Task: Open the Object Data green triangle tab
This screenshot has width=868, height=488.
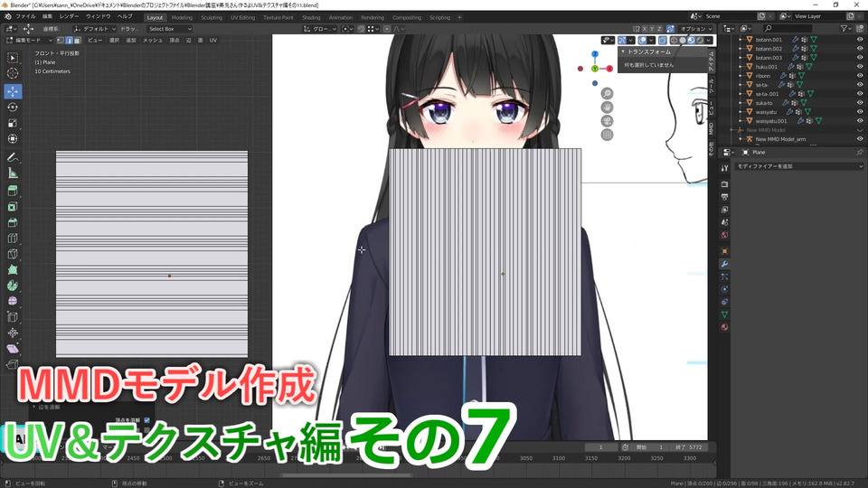Action: [x=724, y=314]
